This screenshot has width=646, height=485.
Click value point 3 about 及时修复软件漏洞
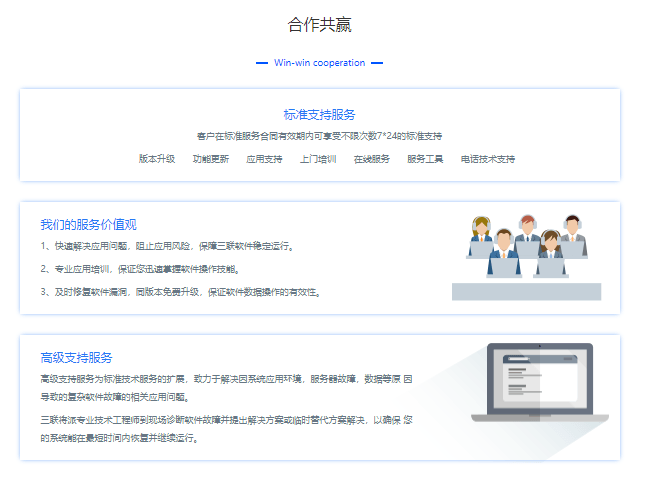[x=181, y=292]
